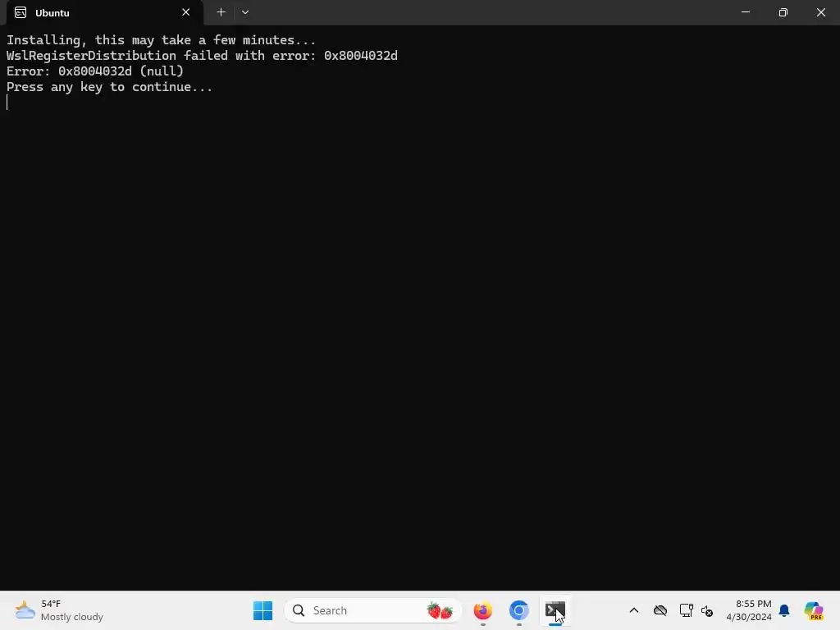
Task: Open the network status tray icon
Action: coord(686,610)
